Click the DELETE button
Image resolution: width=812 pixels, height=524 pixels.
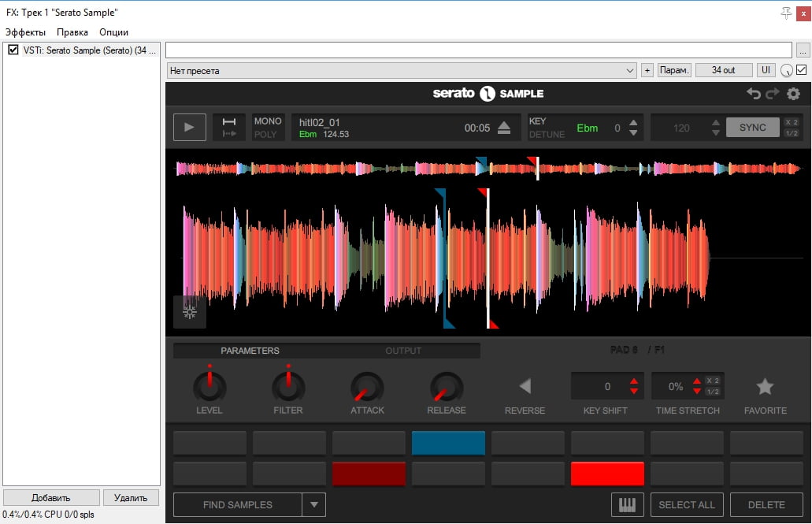[x=766, y=504]
